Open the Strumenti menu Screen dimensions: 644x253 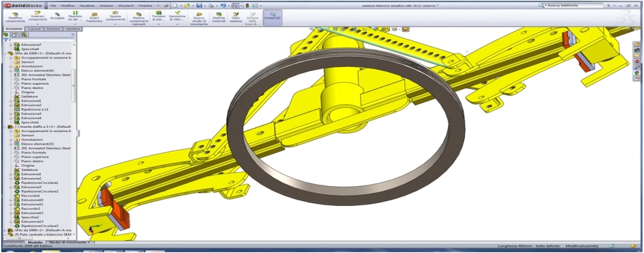point(127,6)
